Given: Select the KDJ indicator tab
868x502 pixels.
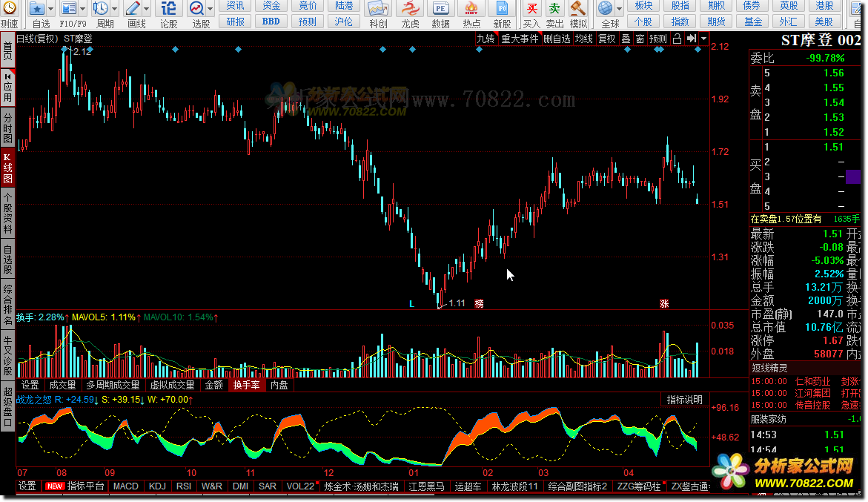Looking at the screenshot, I should point(158,486).
